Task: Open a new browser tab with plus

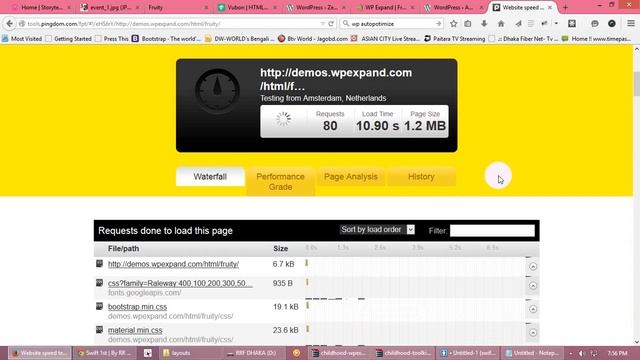Action: tap(565, 7)
